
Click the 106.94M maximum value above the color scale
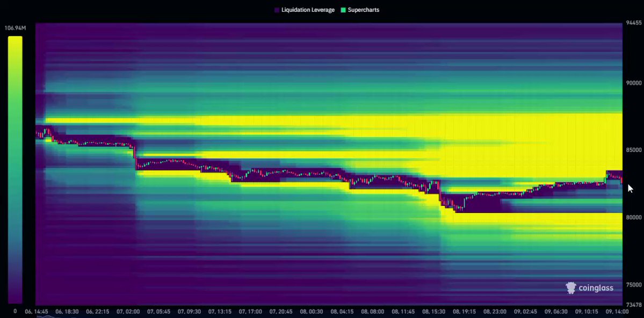click(x=15, y=28)
